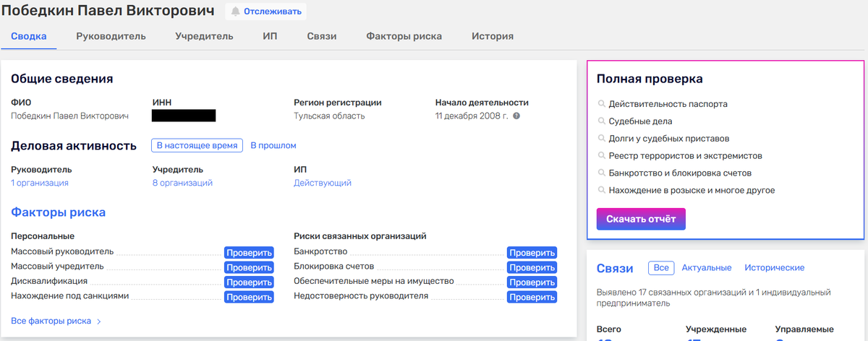
Task: Open the Факторы риска tab
Action: (404, 36)
